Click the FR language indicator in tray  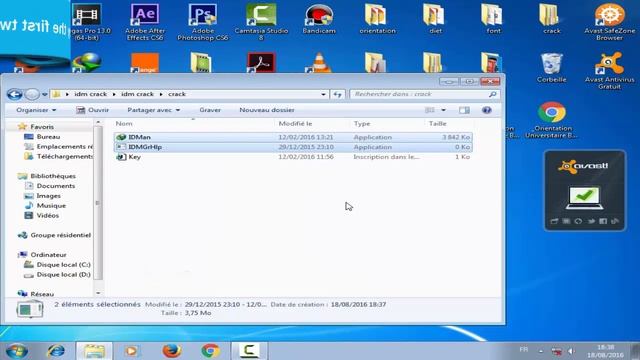pos(524,350)
